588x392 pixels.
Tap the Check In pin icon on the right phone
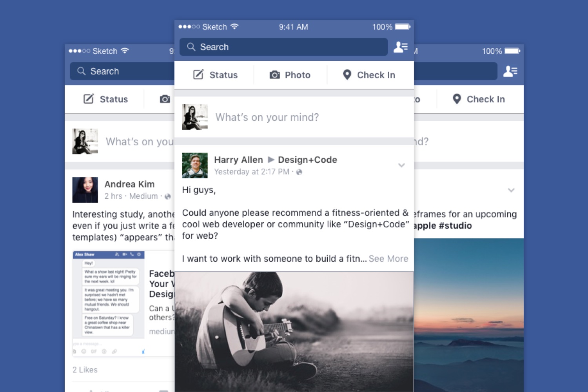coord(457,99)
